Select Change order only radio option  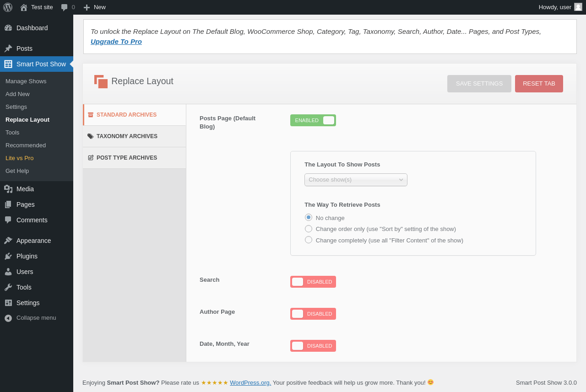coord(309,229)
